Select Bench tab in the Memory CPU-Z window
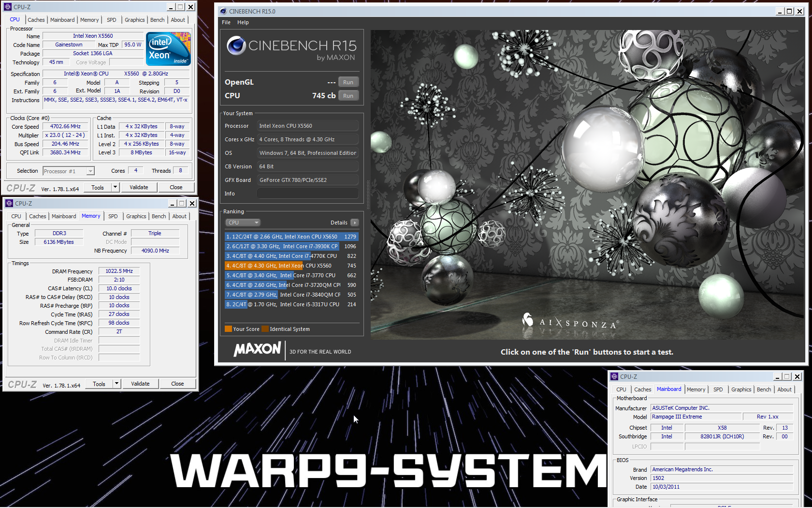Image resolution: width=812 pixels, height=508 pixels. pyautogui.click(x=159, y=216)
